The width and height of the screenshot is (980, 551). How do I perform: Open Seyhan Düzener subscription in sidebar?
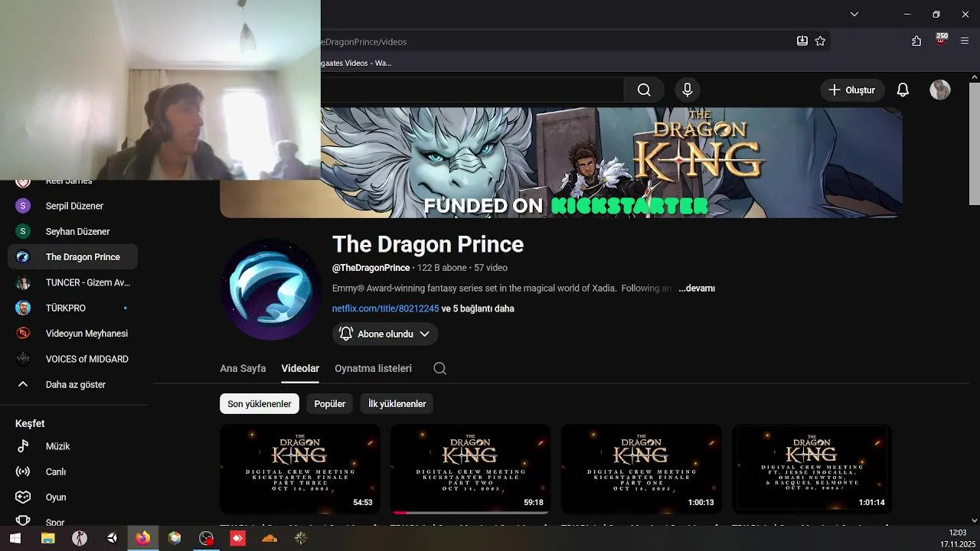pos(73,231)
